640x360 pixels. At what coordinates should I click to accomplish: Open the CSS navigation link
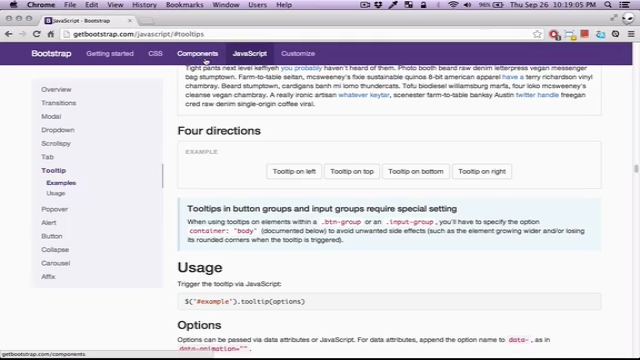155,53
